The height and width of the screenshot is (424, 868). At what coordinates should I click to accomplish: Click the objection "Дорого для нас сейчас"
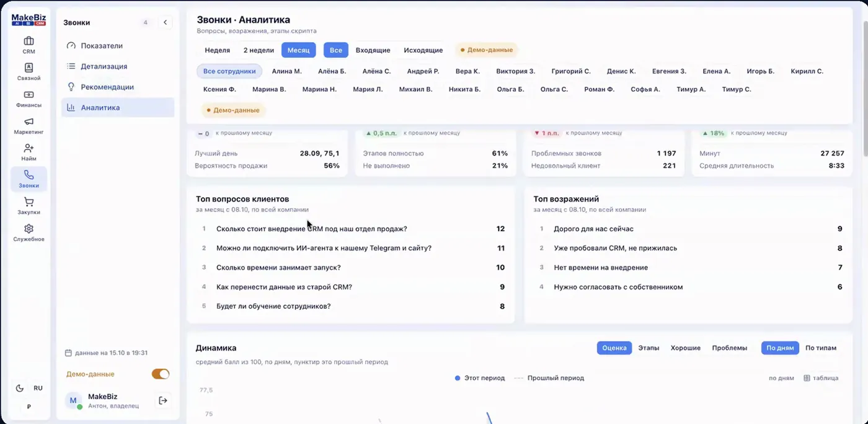coord(593,229)
